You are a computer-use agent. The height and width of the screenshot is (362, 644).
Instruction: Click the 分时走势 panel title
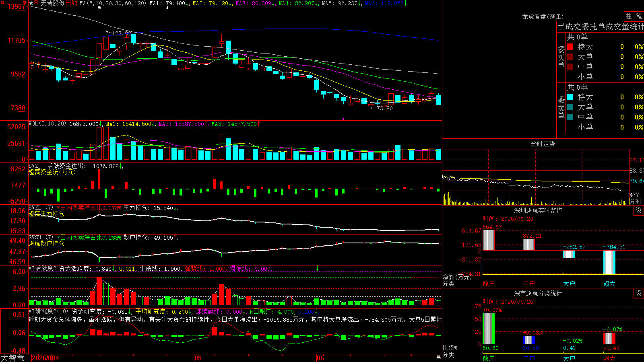543,144
